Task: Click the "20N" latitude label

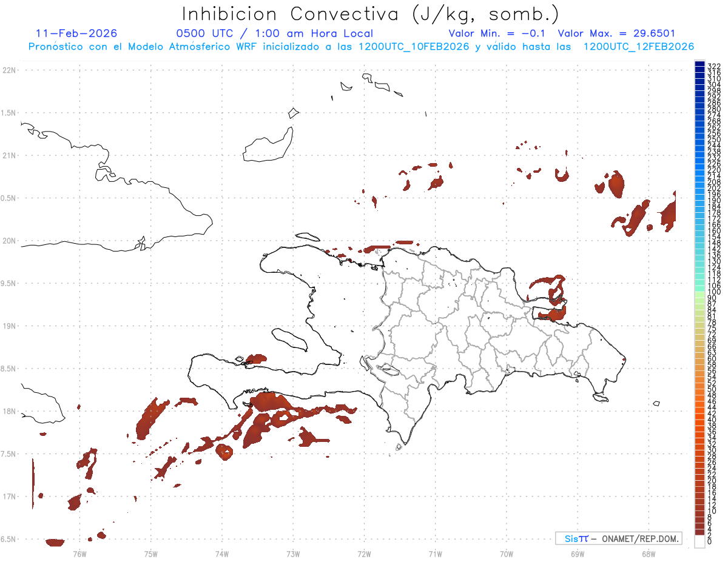Action: click(x=8, y=241)
